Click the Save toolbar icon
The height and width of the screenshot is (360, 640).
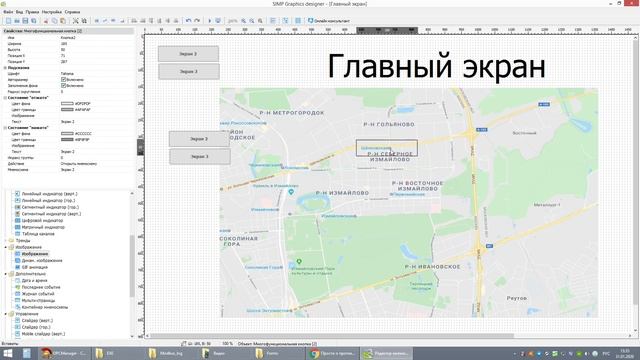pyautogui.click(x=25, y=20)
